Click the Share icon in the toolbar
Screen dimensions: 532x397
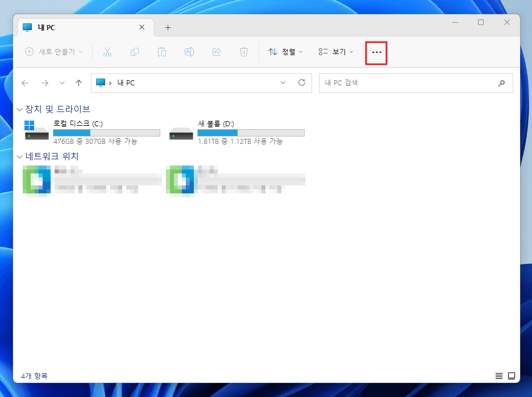point(217,52)
